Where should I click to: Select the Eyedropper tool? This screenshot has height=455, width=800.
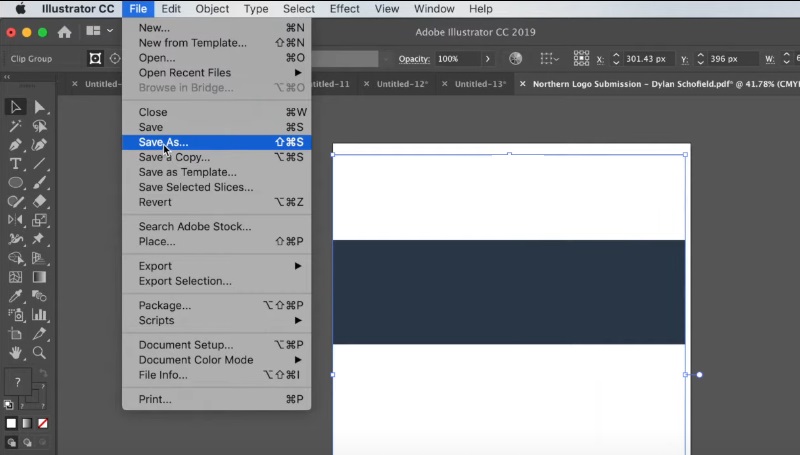coord(15,296)
